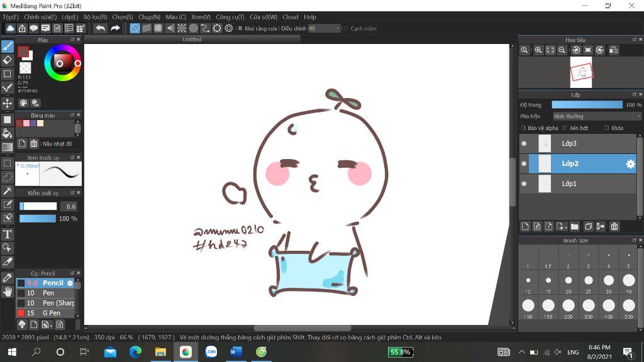Open the Bộ lọc(R) menu
Viewport: 644px width, 362px height.
pos(96,17)
